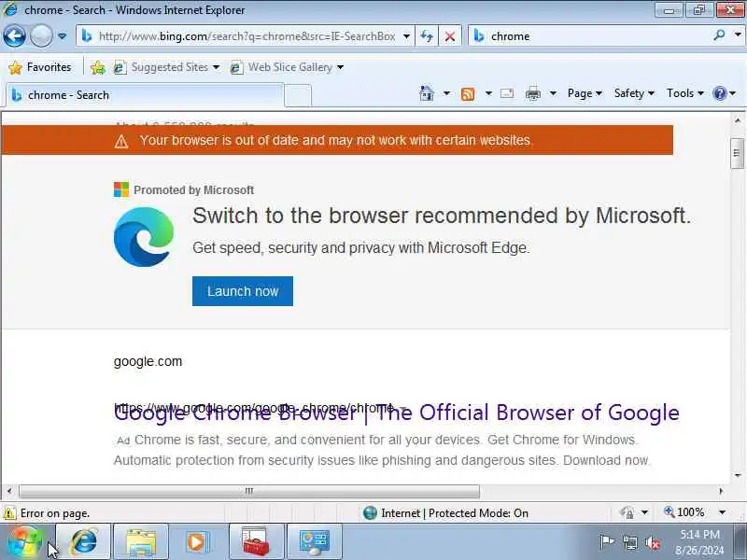The height and width of the screenshot is (560, 747).
Task: Open the Control Panel taskbar icon
Action: tap(315, 542)
